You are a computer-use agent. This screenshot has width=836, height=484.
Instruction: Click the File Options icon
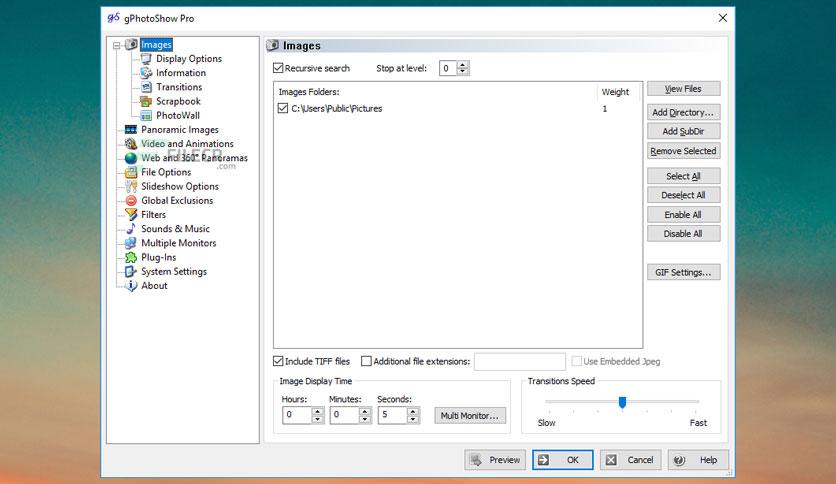click(x=131, y=172)
